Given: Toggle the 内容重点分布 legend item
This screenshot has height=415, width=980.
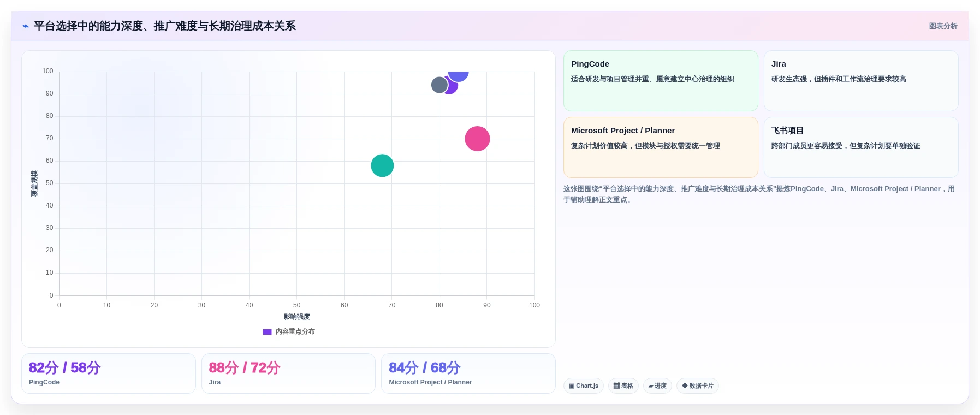Looking at the screenshot, I should point(289,331).
